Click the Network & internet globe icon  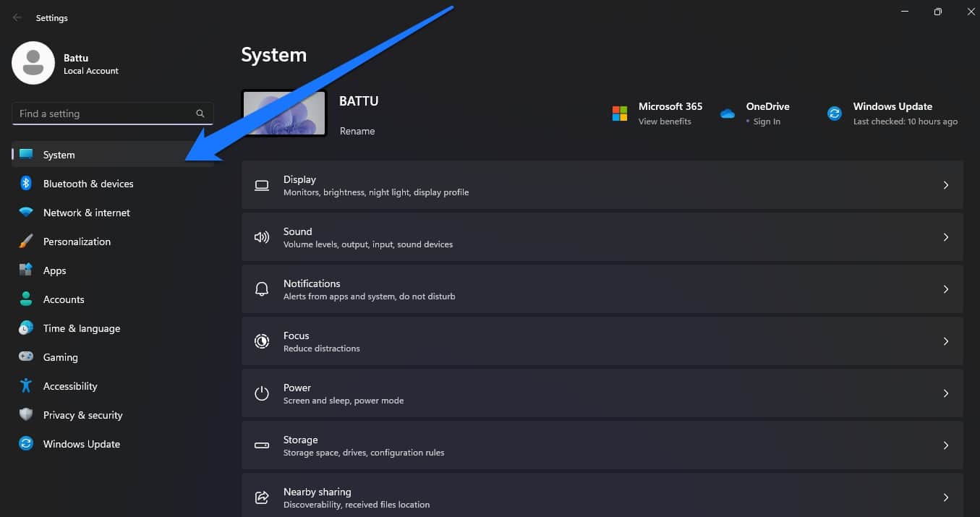click(26, 212)
